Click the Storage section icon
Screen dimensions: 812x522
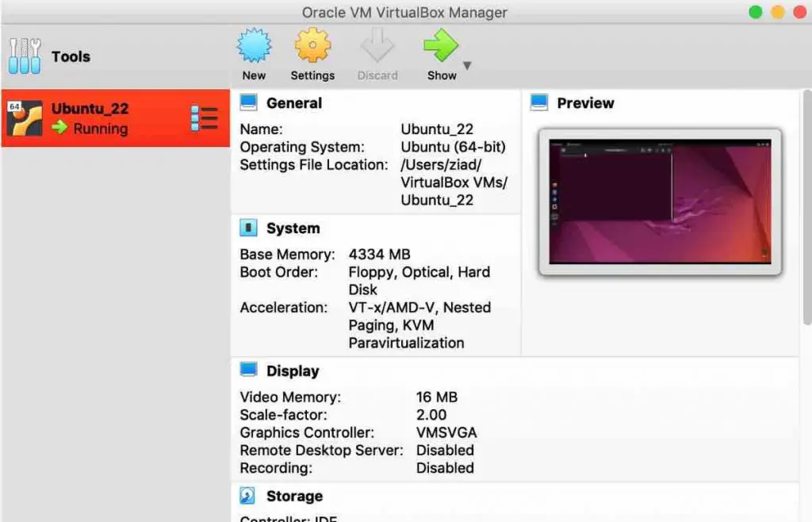[x=250, y=495]
